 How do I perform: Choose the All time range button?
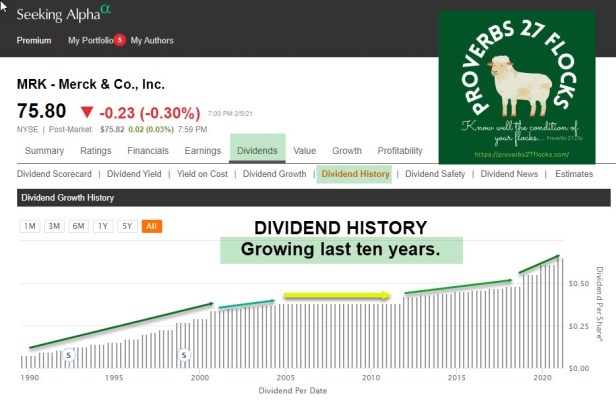click(151, 226)
